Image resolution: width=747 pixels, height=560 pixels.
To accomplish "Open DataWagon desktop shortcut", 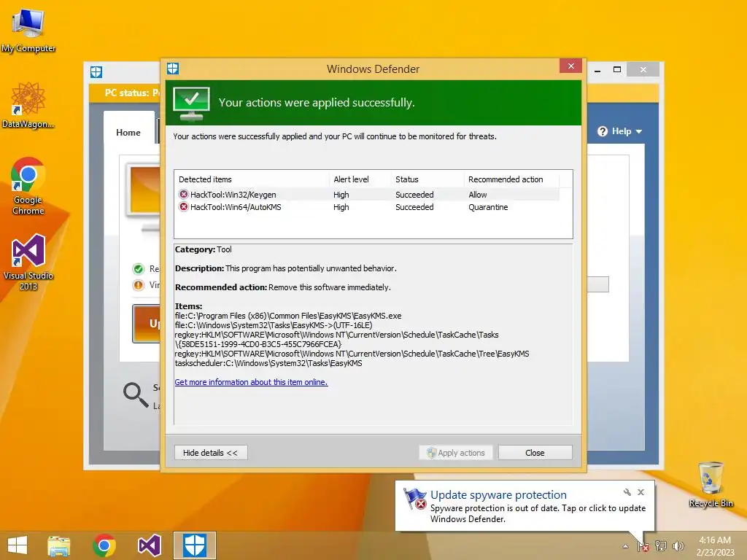I will [x=28, y=105].
